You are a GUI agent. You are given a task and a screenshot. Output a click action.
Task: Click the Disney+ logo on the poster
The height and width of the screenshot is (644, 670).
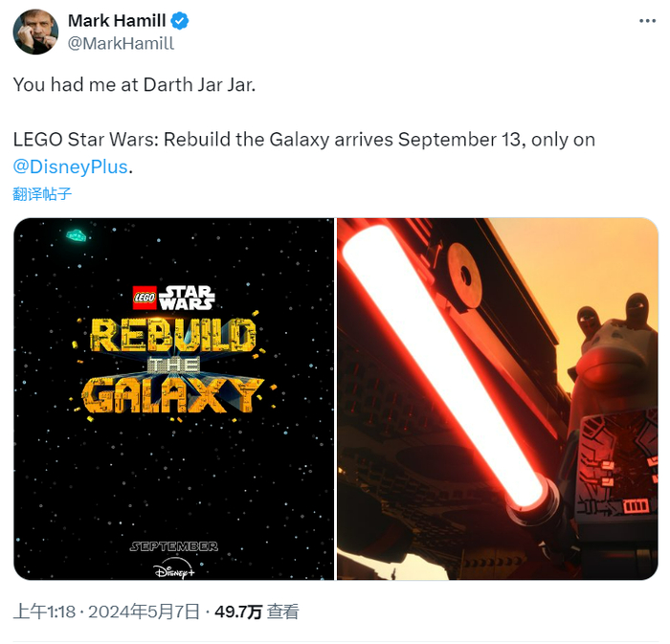(174, 570)
